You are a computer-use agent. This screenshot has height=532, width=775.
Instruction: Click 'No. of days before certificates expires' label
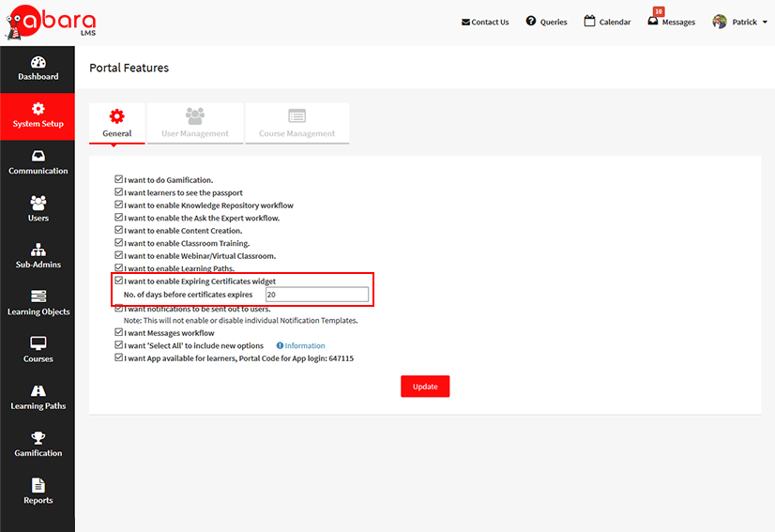coord(188,295)
